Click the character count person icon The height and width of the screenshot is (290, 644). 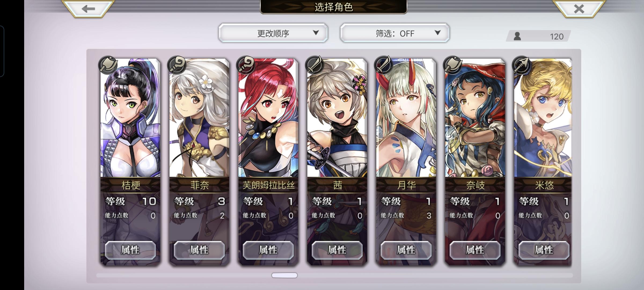tap(517, 36)
